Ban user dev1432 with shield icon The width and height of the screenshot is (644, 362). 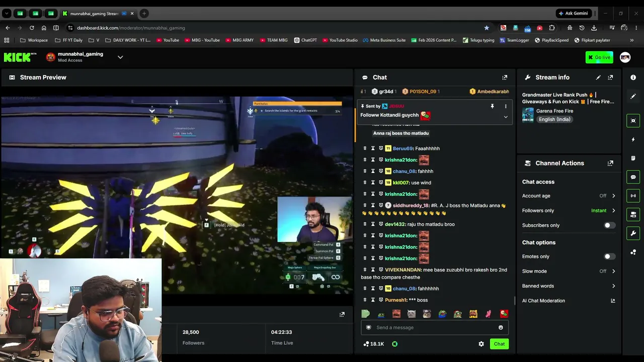381,224
